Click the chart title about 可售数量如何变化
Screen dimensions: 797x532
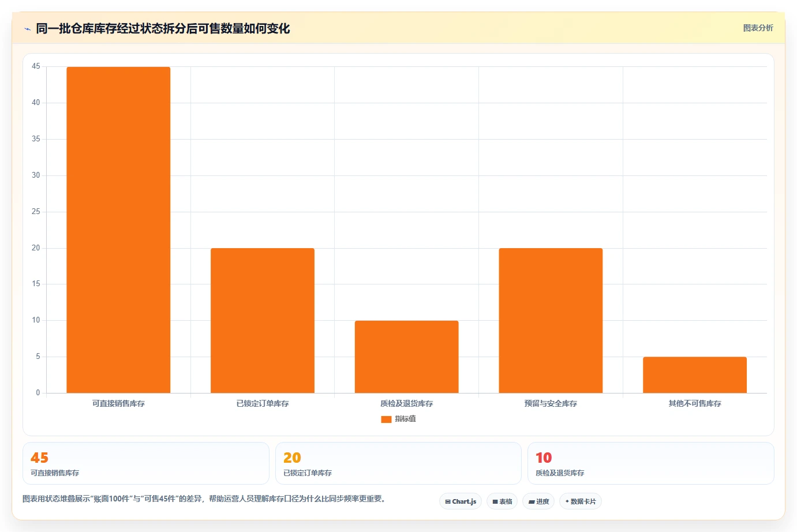click(x=163, y=28)
